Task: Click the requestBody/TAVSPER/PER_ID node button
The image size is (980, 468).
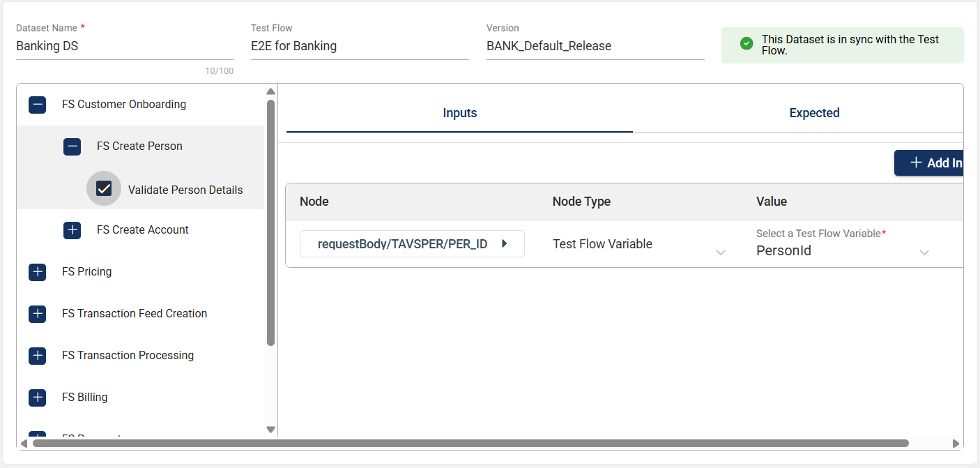Action: 403,244
